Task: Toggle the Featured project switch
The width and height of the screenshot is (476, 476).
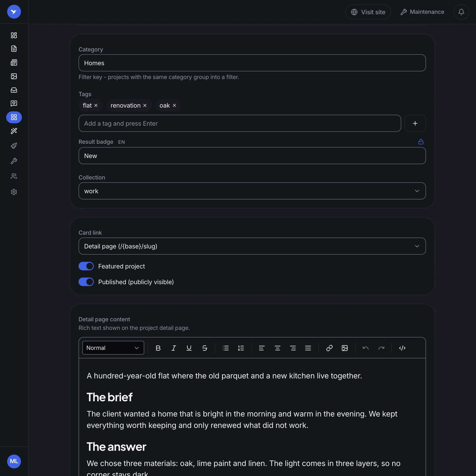Action: [x=86, y=266]
